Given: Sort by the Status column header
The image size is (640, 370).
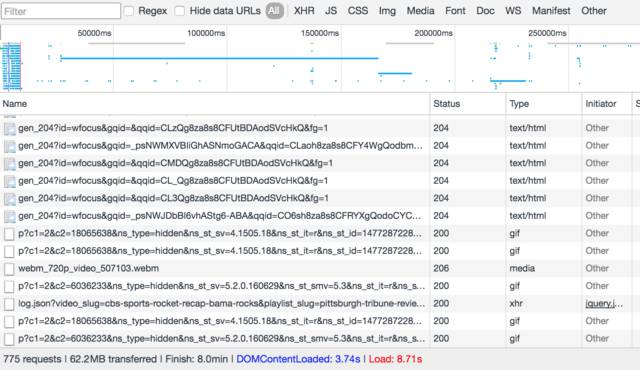Looking at the screenshot, I should tap(447, 104).
